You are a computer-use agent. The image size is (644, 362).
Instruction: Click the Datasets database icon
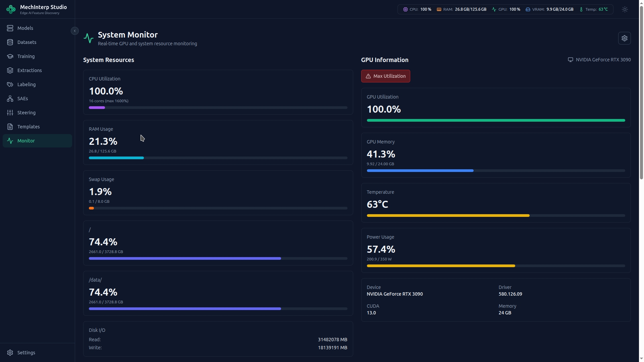tap(10, 42)
